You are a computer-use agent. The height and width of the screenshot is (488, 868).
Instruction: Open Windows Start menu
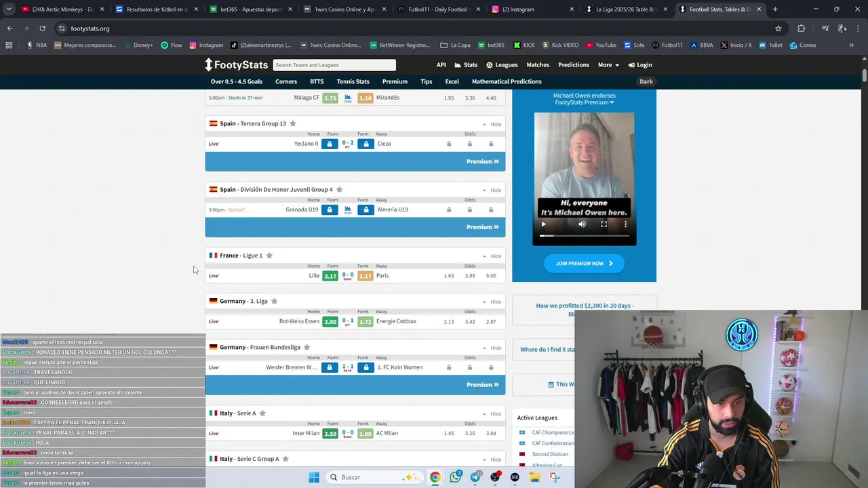[313, 477]
